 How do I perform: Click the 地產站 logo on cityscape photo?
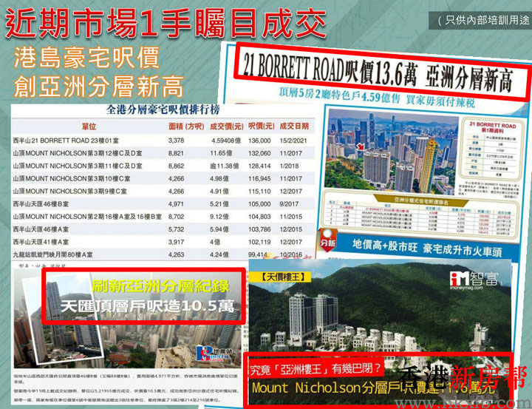pos(214,354)
